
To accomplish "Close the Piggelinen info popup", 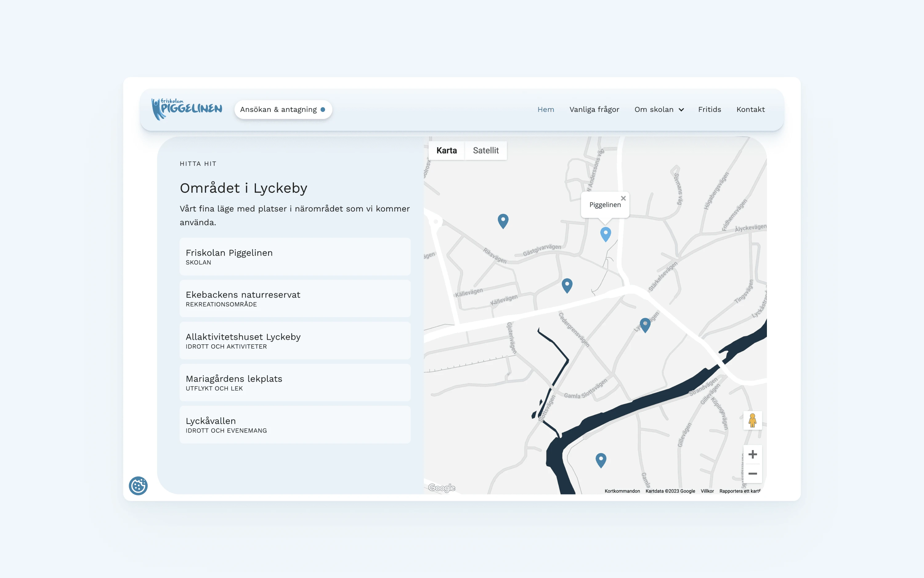I will (x=623, y=198).
